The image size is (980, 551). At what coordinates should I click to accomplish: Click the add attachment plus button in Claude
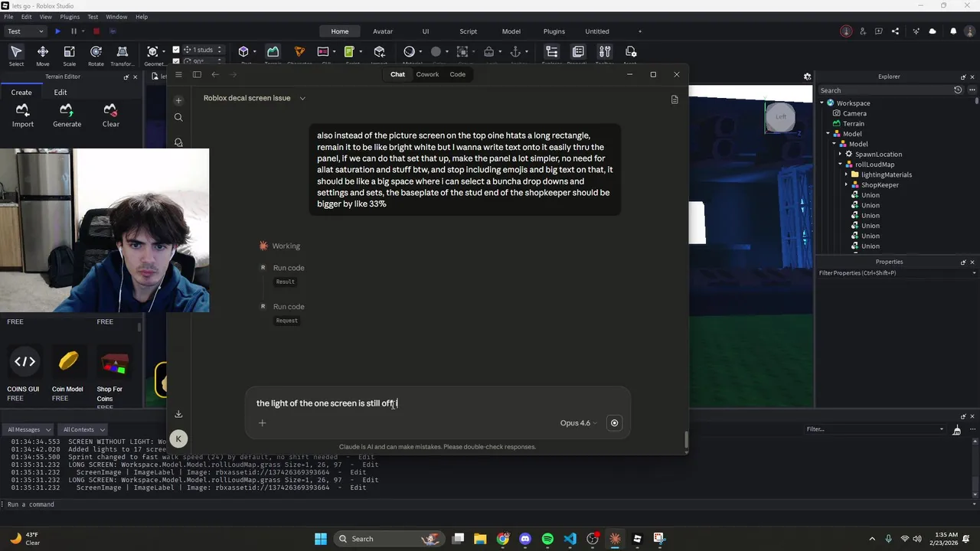[262, 422]
